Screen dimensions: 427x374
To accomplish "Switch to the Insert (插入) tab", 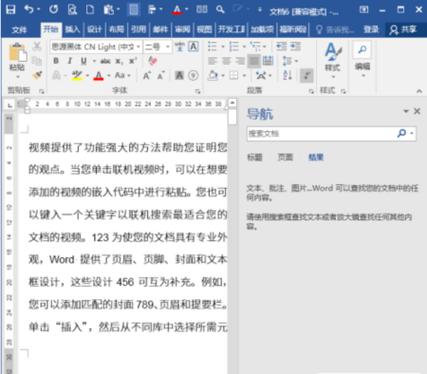I will (x=72, y=30).
